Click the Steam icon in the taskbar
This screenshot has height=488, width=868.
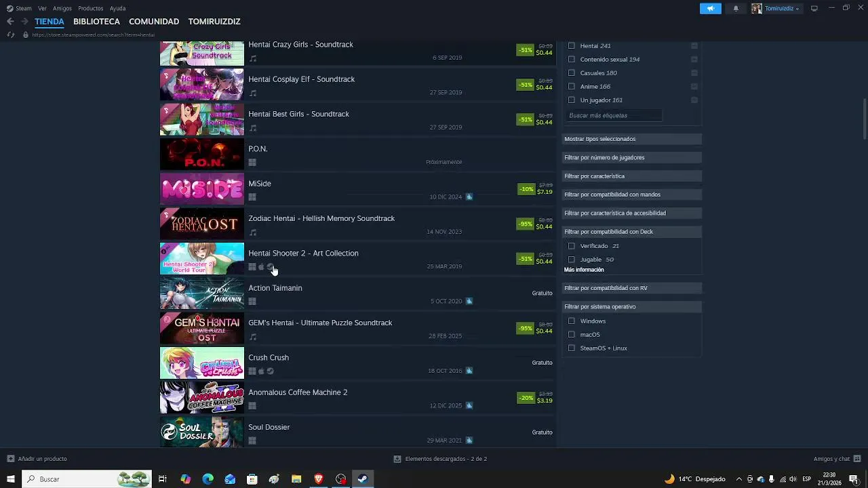click(363, 479)
